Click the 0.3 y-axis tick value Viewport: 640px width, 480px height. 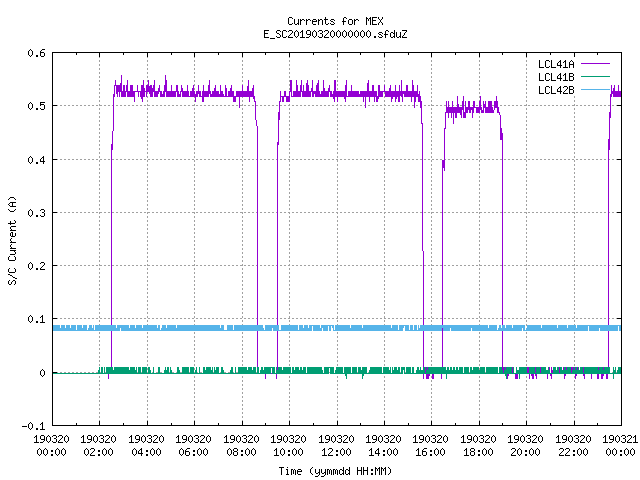tap(36, 213)
